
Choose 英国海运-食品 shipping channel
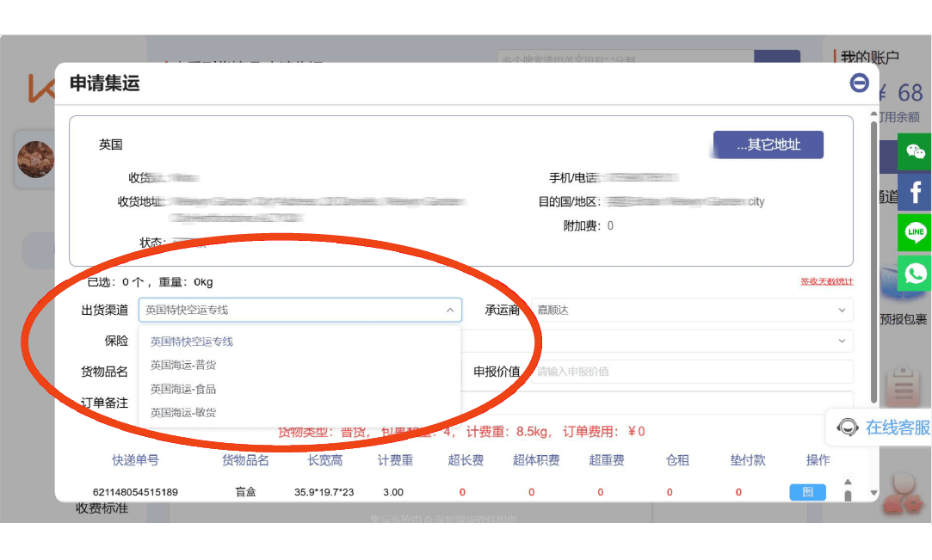(x=183, y=389)
